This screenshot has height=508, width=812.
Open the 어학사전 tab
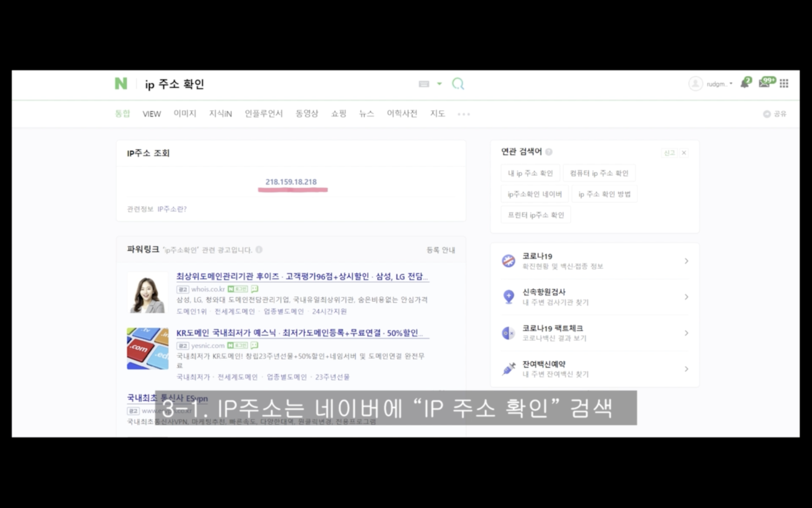point(402,113)
